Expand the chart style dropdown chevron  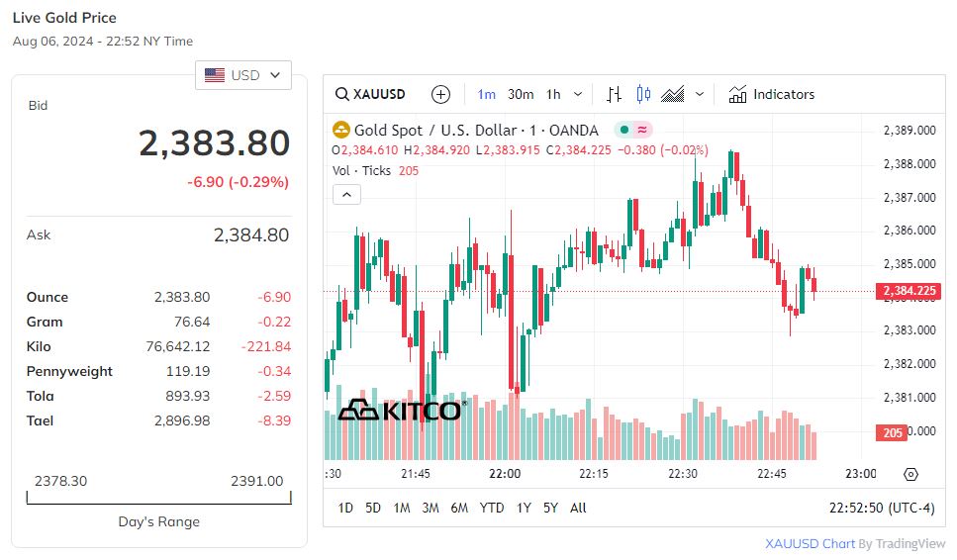pyautogui.click(x=700, y=95)
